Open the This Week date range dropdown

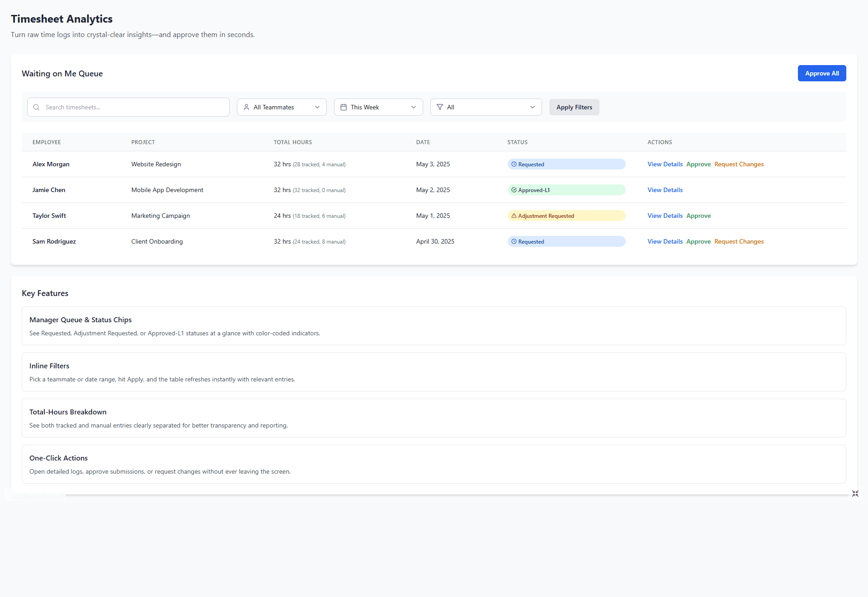378,107
